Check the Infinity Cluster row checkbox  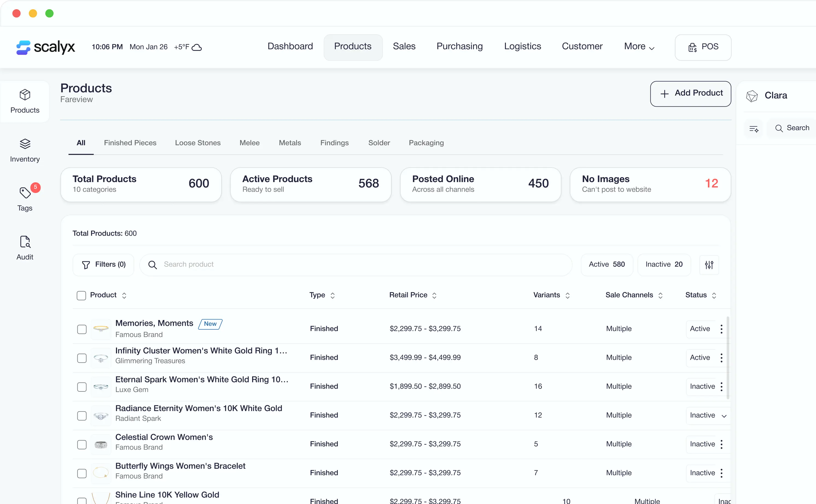point(82,358)
